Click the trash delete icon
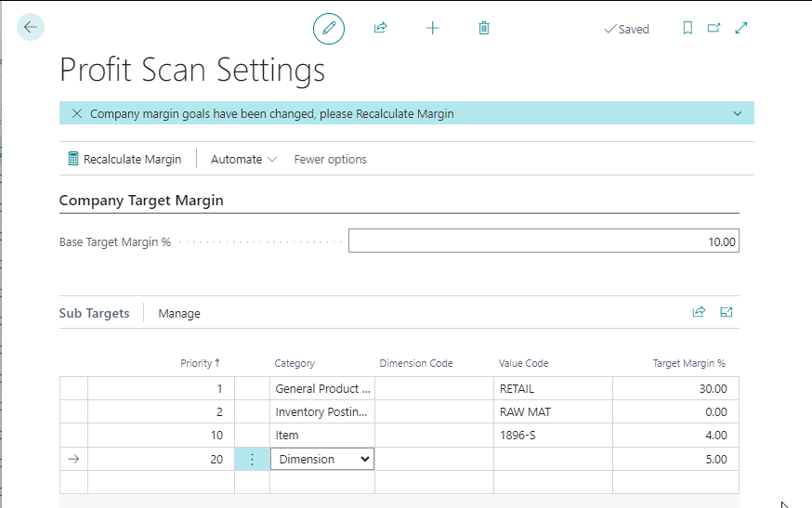This screenshot has height=508, width=812. [x=484, y=29]
